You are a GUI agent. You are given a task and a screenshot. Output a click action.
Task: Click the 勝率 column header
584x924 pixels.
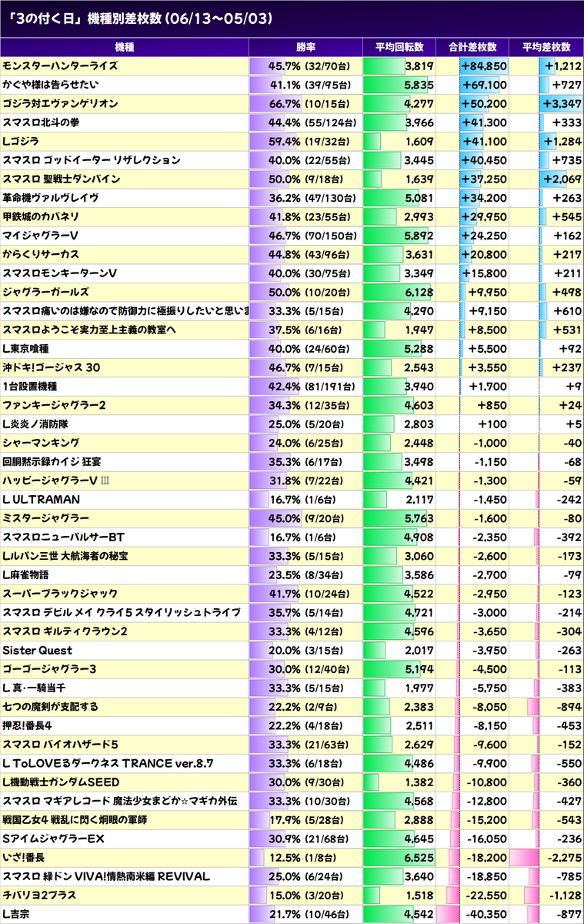pos(305,48)
